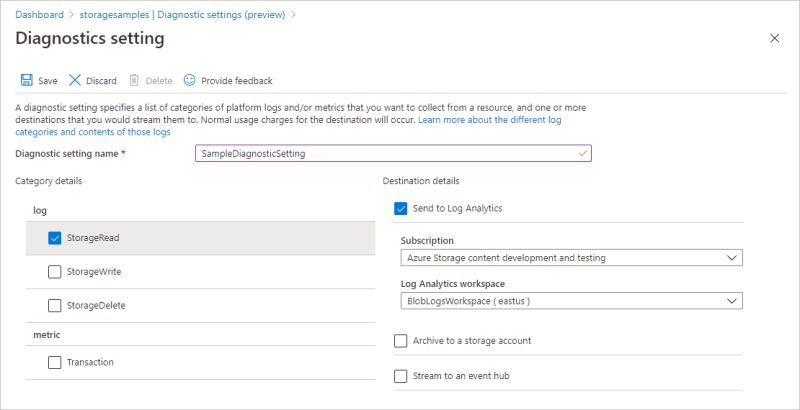The image size is (800, 410).
Task: Check Archive to a storage account
Action: pos(401,341)
